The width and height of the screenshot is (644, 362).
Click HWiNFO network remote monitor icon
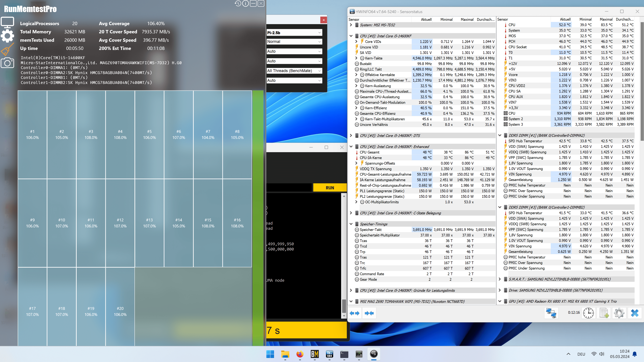551,313
